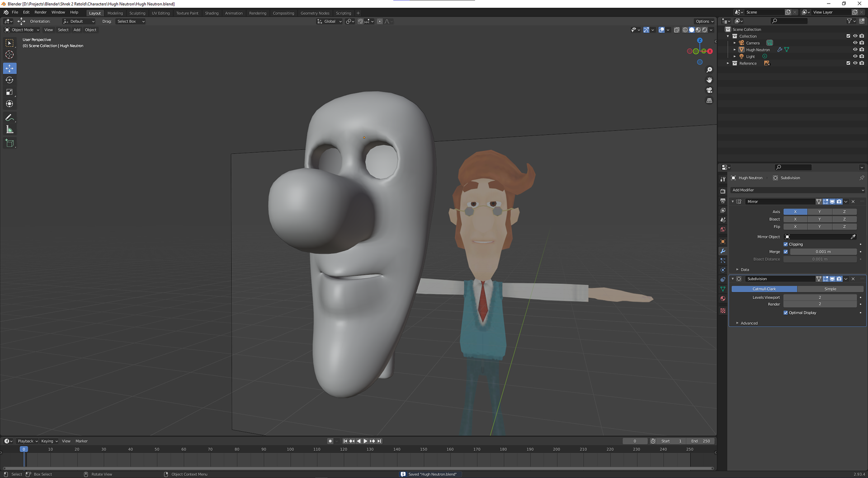
Task: Activate the Scale tool
Action: coord(9,92)
